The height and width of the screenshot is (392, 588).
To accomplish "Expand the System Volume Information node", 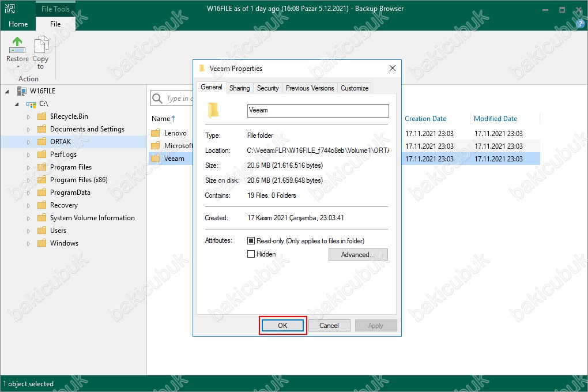I will 28,218.
